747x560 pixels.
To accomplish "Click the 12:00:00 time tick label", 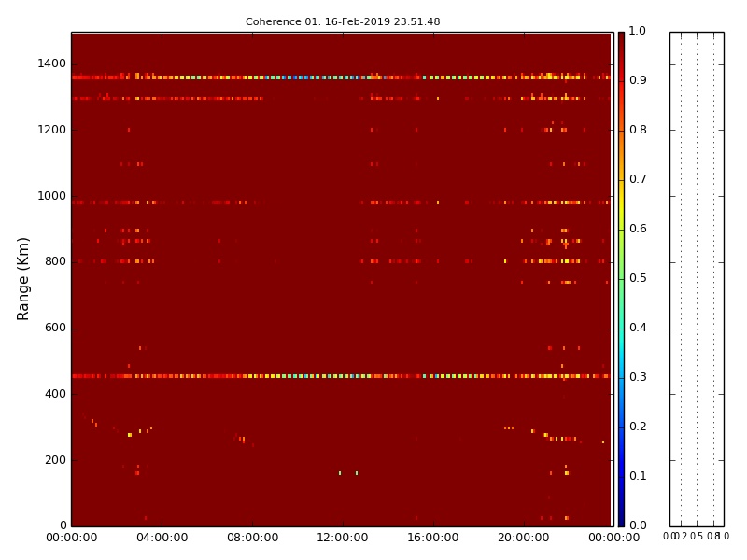I will pyautogui.click(x=343, y=539).
